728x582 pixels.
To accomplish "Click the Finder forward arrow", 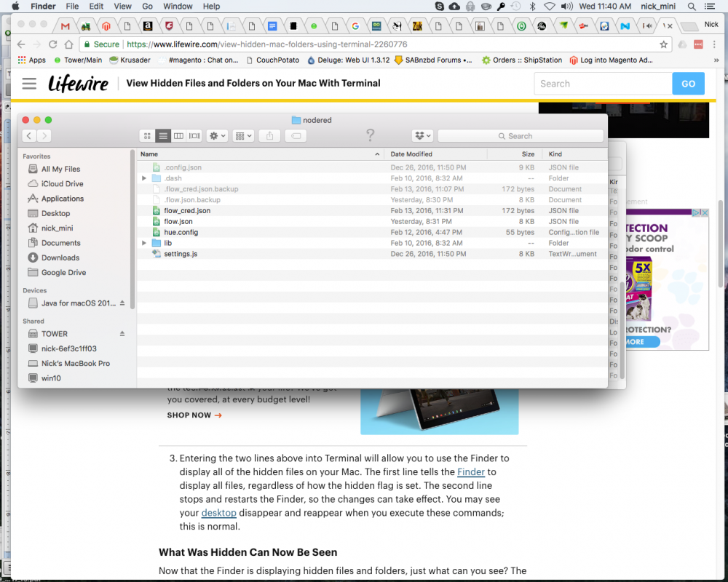I will [x=44, y=136].
